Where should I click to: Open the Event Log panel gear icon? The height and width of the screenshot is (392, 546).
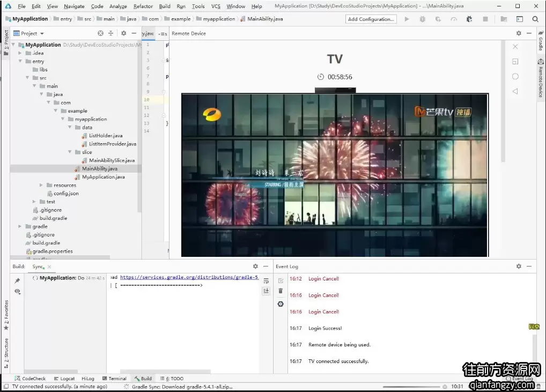(519, 267)
